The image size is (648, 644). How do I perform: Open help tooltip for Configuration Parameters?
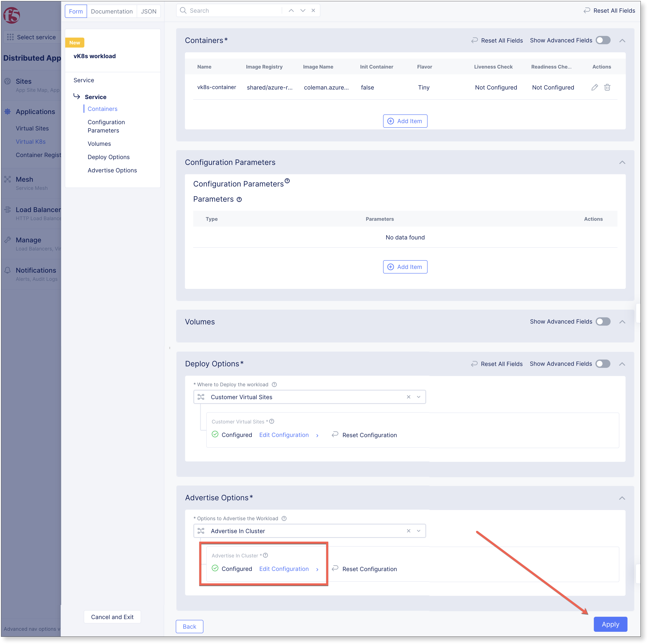click(288, 181)
